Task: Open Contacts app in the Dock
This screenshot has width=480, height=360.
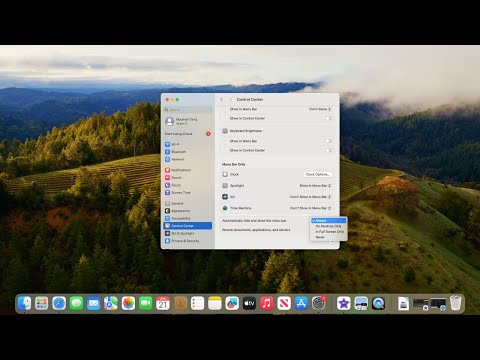Action: pos(180,303)
